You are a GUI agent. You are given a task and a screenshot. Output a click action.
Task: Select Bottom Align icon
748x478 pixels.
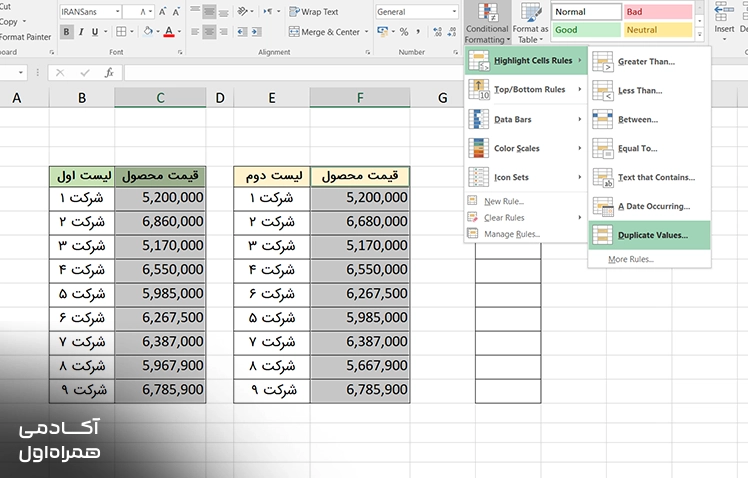[223, 11]
